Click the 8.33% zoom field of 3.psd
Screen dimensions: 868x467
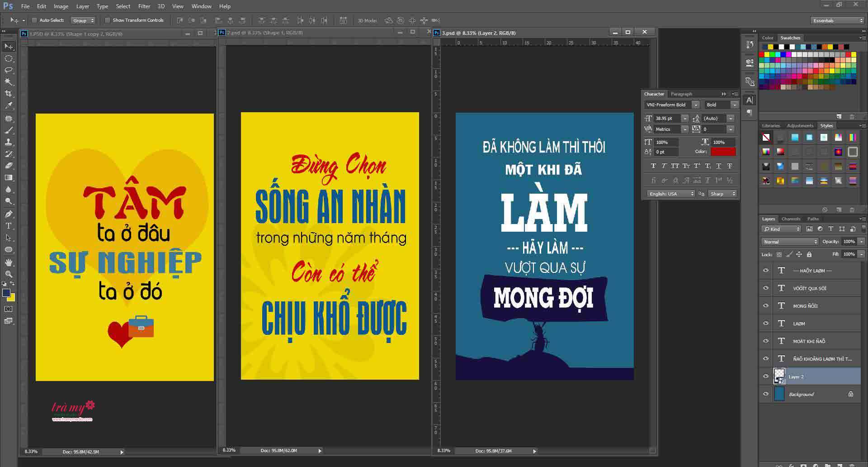[444, 451]
